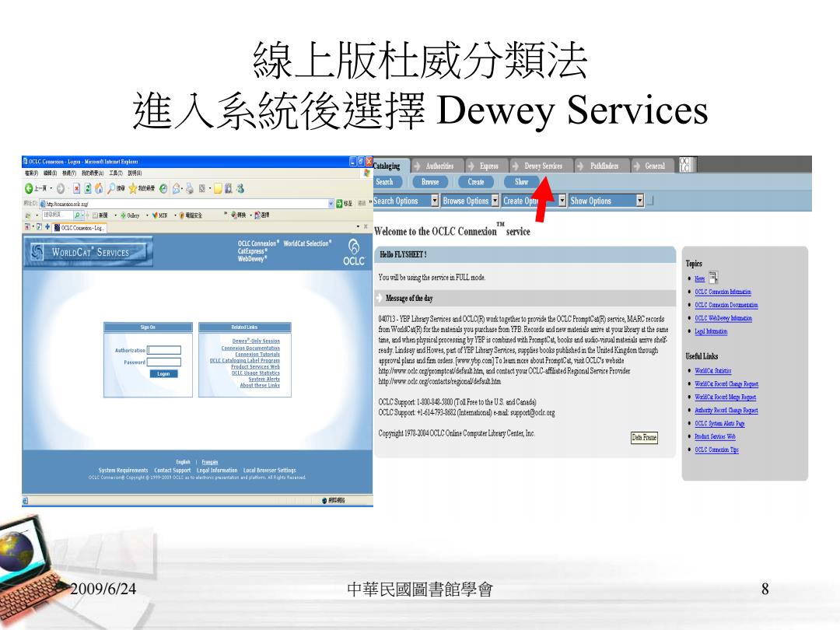Open the Search Options dropdown
This screenshot has height=630, width=840.
pos(406,201)
